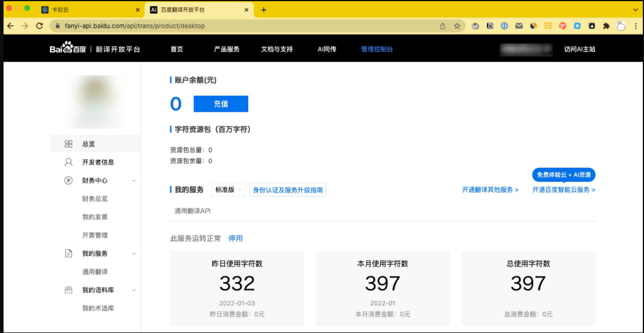
Task: Click the 充值 recharge button
Action: (x=221, y=104)
